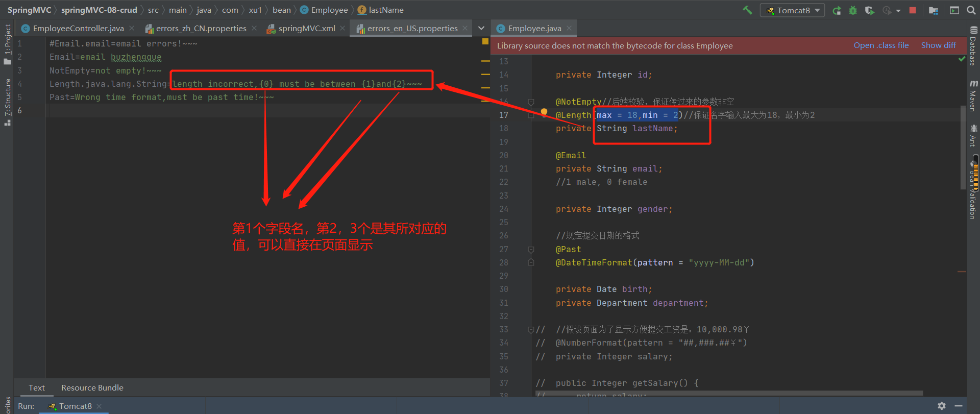Click 'private Date birth;' line

(x=604, y=289)
